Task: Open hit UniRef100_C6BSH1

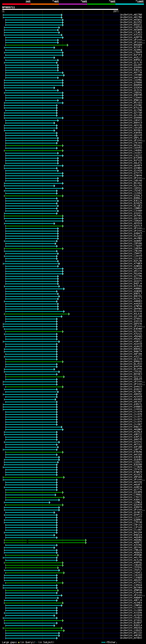Action: pos(131,93)
